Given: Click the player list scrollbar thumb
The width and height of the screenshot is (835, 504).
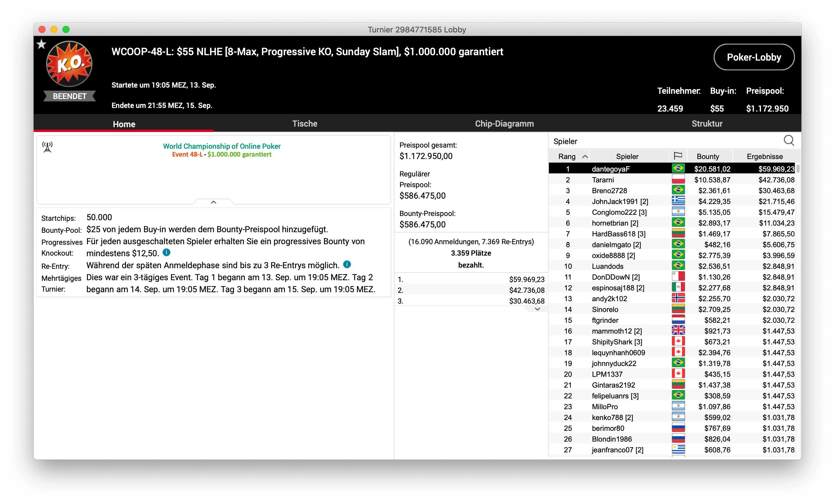Looking at the screenshot, I should click(798, 169).
